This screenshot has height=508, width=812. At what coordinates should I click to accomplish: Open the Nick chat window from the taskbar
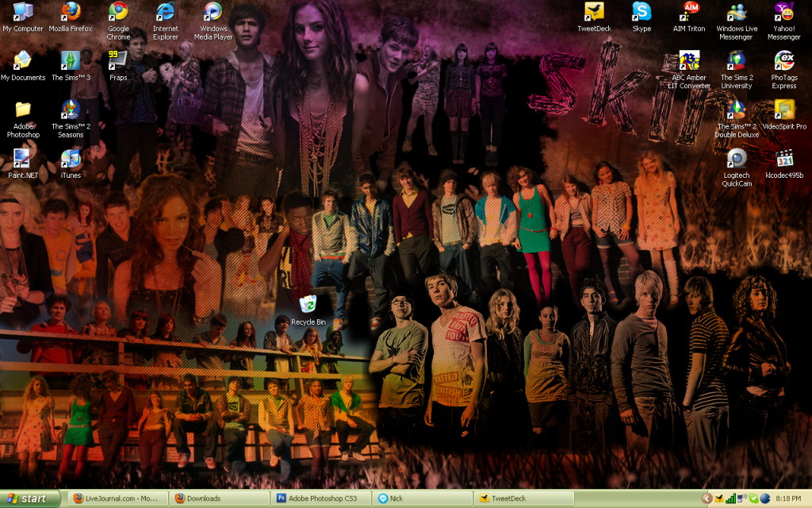click(423, 498)
